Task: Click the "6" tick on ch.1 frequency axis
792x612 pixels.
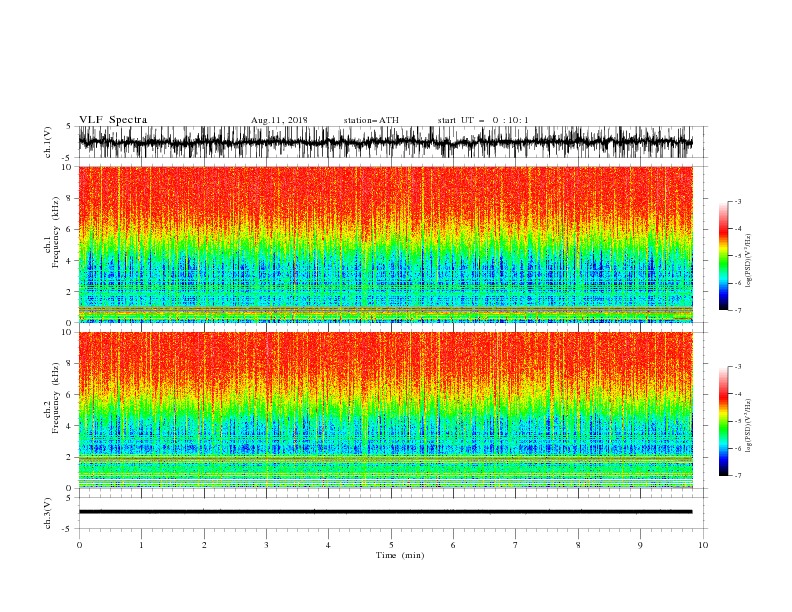Action: coord(69,230)
